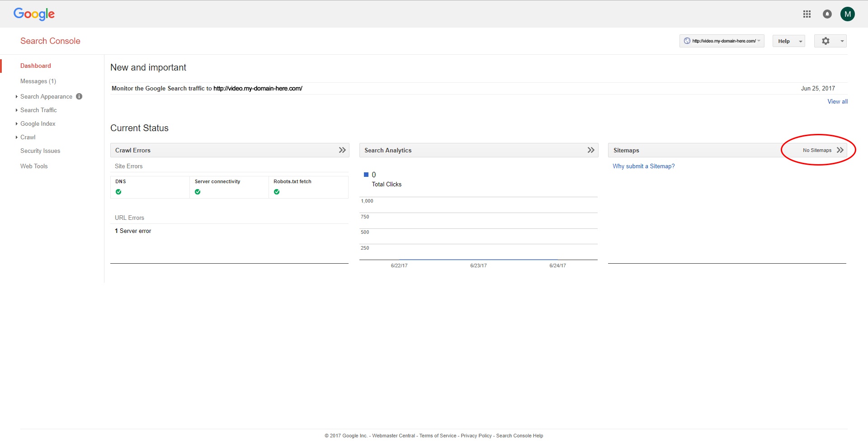Click the 1 Server error entry
Viewport: 868px width, 441px height.
coord(133,231)
